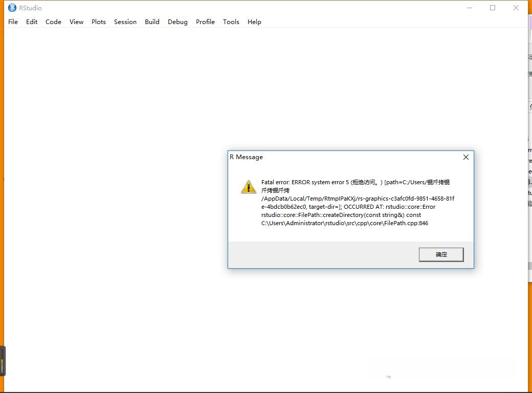
Task: Open the Help menu
Action: pos(254,21)
